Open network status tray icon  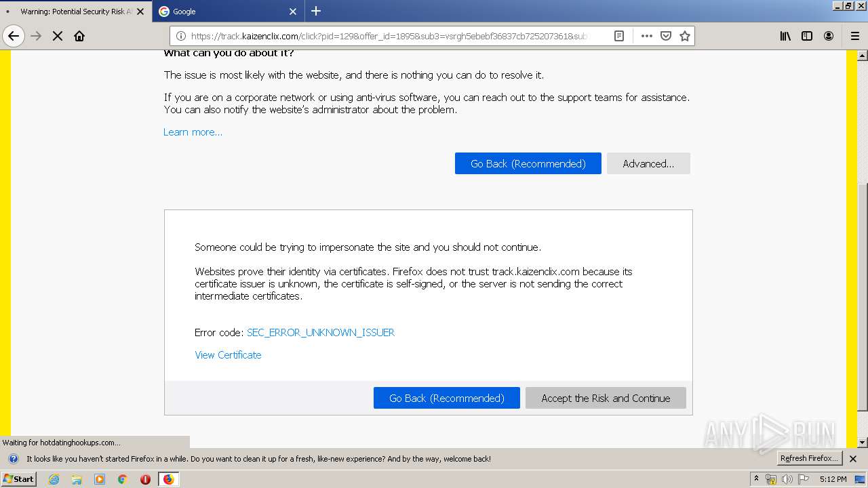click(771, 479)
